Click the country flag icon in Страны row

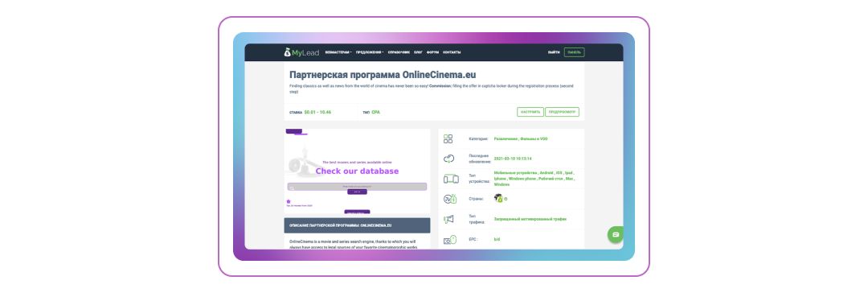click(x=498, y=198)
